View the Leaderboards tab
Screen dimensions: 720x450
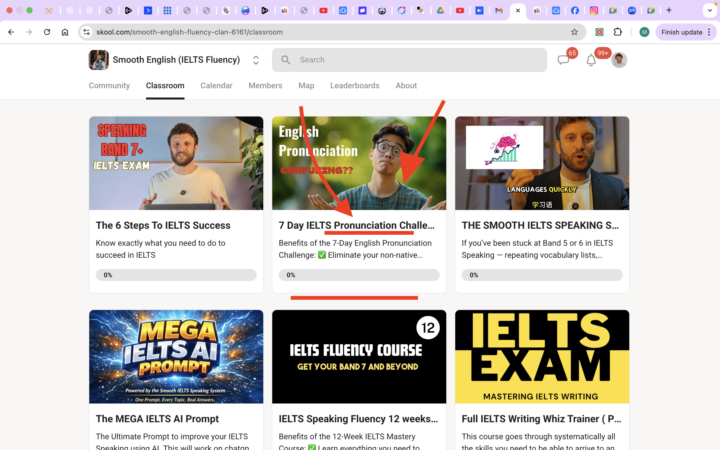coord(355,85)
